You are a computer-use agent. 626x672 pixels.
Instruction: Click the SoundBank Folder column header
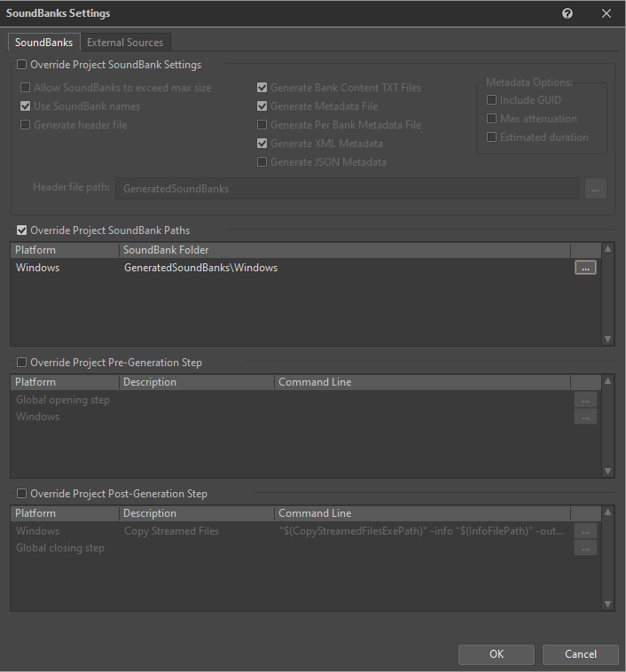(x=345, y=250)
